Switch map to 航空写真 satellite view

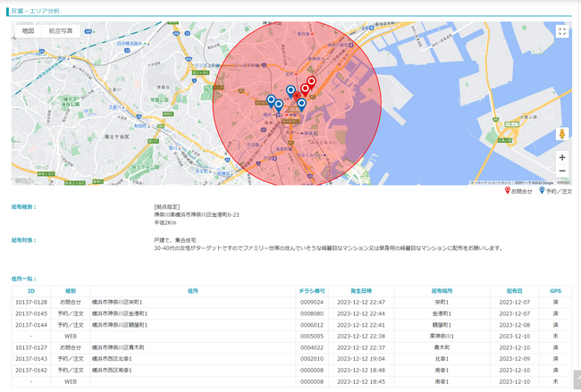(x=61, y=31)
